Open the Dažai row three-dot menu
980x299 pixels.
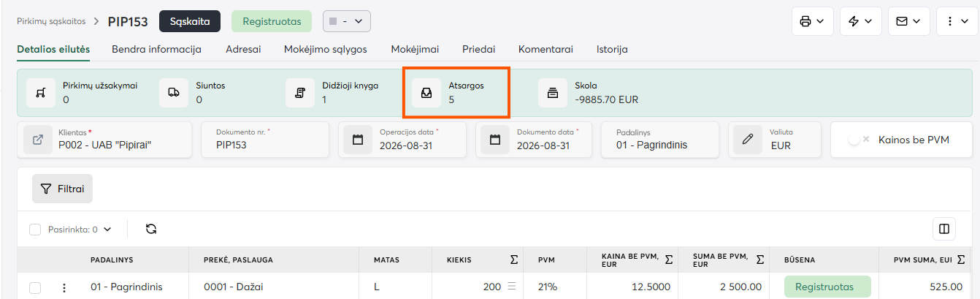64,288
